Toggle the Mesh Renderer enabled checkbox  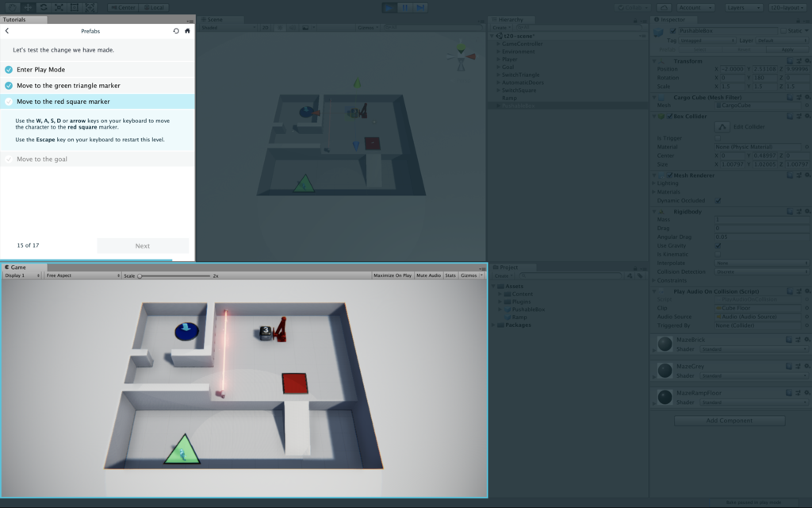[669, 175]
